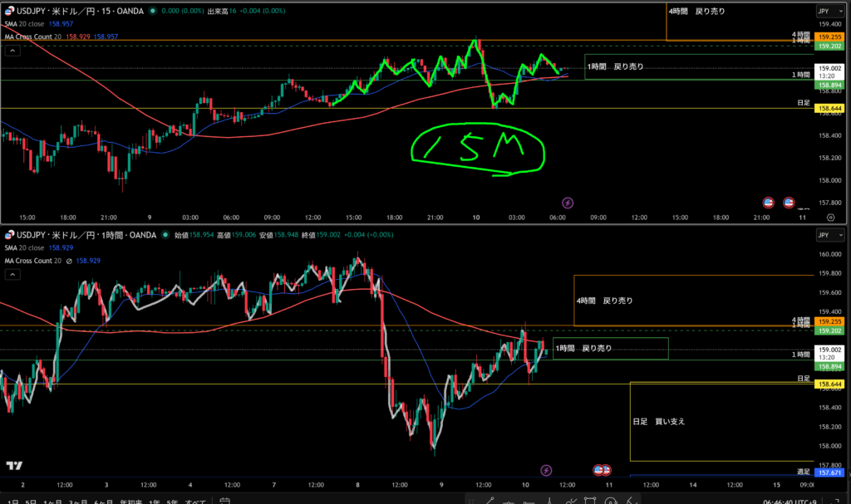Image resolution: width=851 pixels, height=504 pixels.
Task: Click the TradingView logo in lower chart
Action: pyautogui.click(x=14, y=466)
